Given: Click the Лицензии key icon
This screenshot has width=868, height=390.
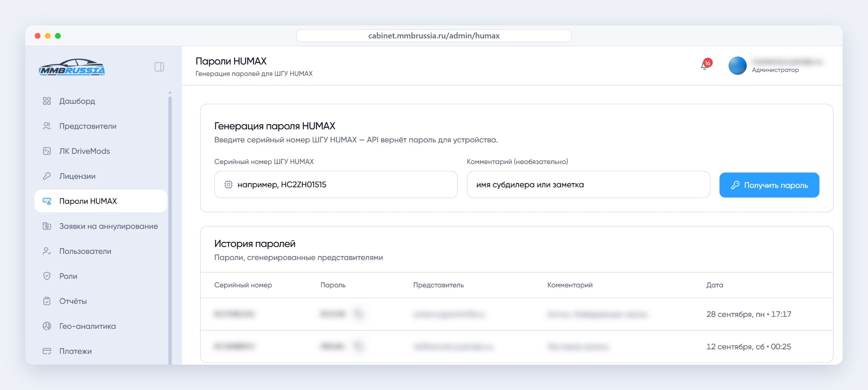Looking at the screenshot, I should [x=47, y=176].
